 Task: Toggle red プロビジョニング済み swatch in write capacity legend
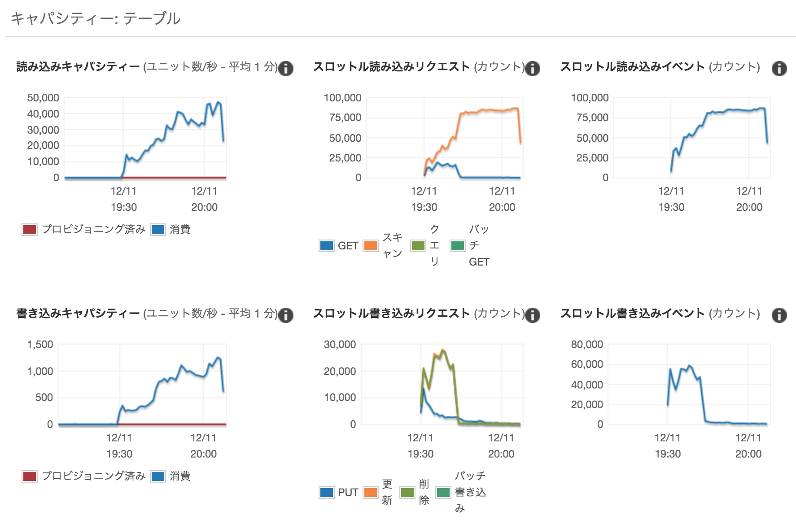pos(30,476)
